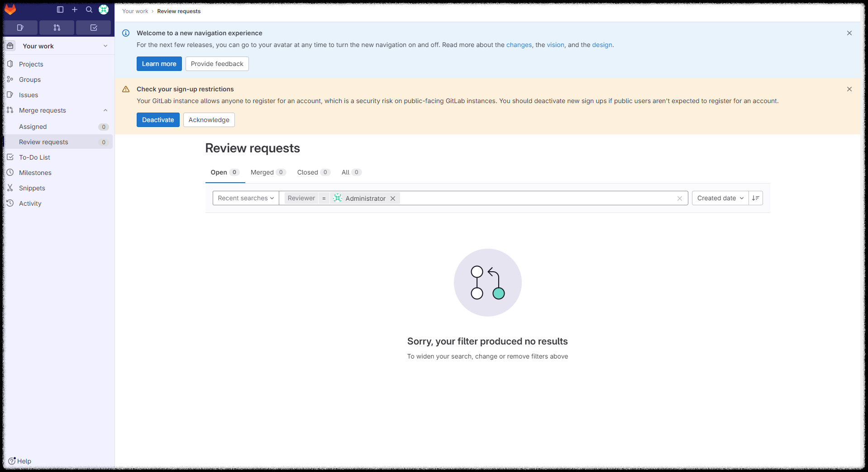Open the to-do list shortcut in the top bar
This screenshot has width=868, height=472.
click(x=94, y=28)
